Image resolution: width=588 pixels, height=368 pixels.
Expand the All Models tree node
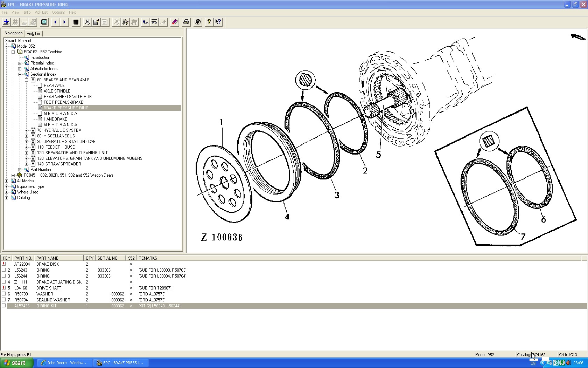click(7, 181)
